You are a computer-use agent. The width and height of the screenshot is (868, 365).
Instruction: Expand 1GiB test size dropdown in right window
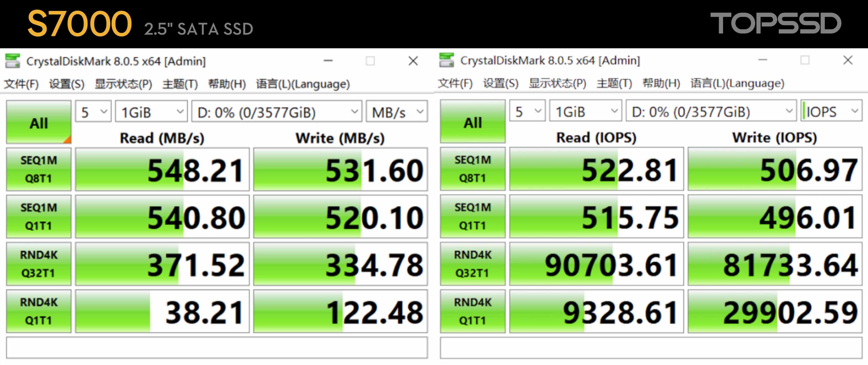[x=585, y=111]
